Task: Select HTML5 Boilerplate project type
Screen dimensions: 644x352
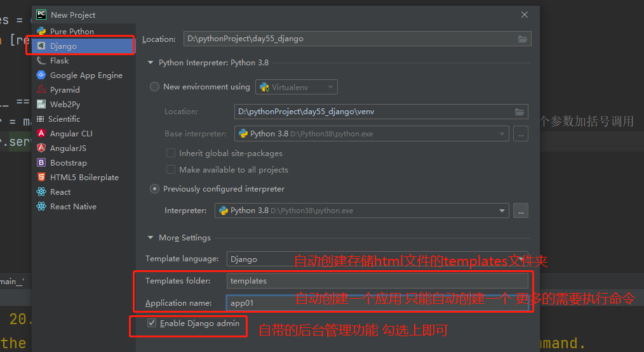Action: [84, 177]
